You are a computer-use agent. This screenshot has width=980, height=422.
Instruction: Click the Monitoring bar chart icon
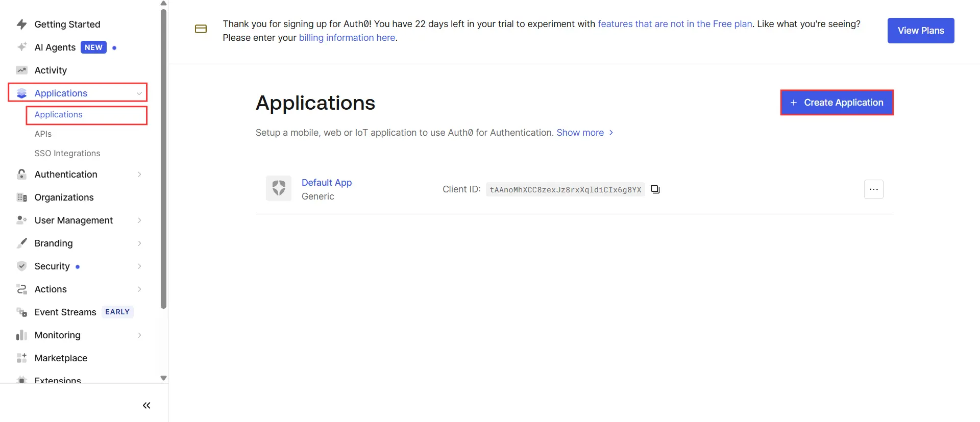coord(21,335)
